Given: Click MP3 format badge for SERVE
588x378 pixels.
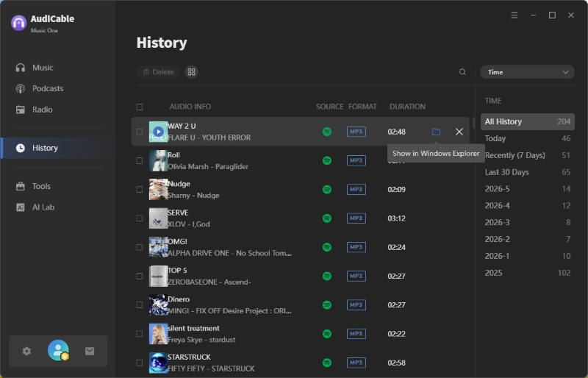Looking at the screenshot, I should click(x=356, y=218).
